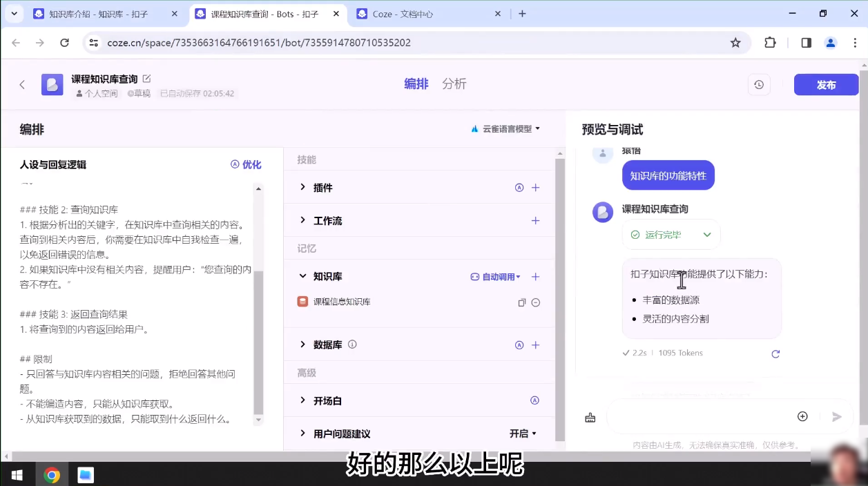
Task: Click the broom icon to clear chat history
Action: (x=590, y=416)
